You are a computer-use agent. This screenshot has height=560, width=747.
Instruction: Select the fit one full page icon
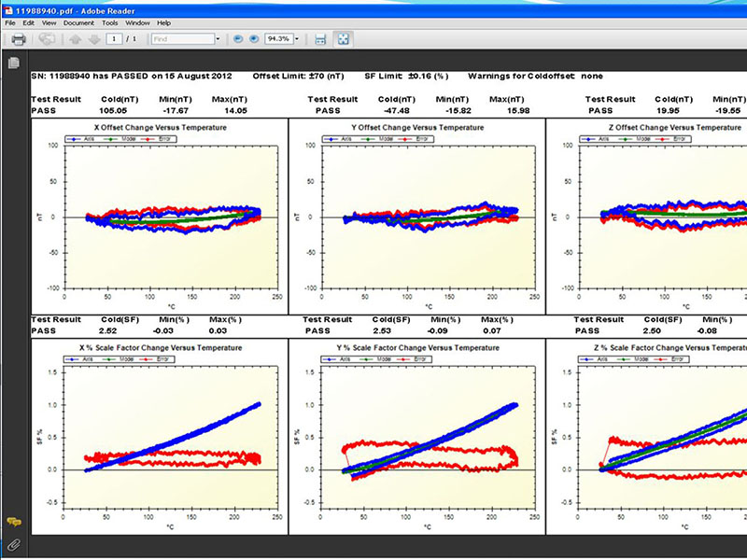click(x=343, y=39)
